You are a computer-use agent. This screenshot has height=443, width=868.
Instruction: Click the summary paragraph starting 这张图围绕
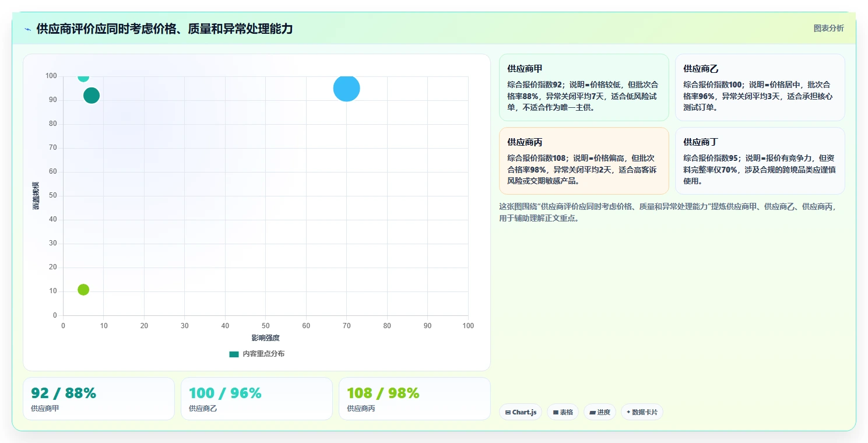pyautogui.click(x=668, y=213)
